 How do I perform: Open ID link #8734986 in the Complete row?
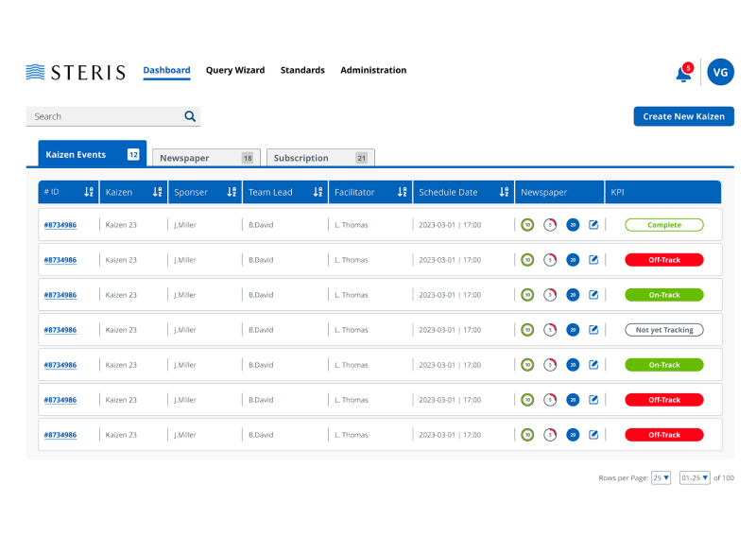(x=60, y=225)
